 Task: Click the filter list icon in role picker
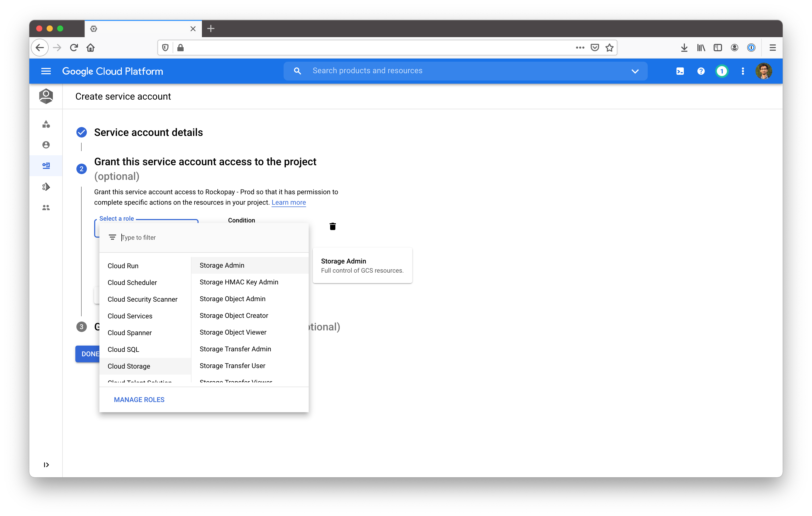[112, 237]
